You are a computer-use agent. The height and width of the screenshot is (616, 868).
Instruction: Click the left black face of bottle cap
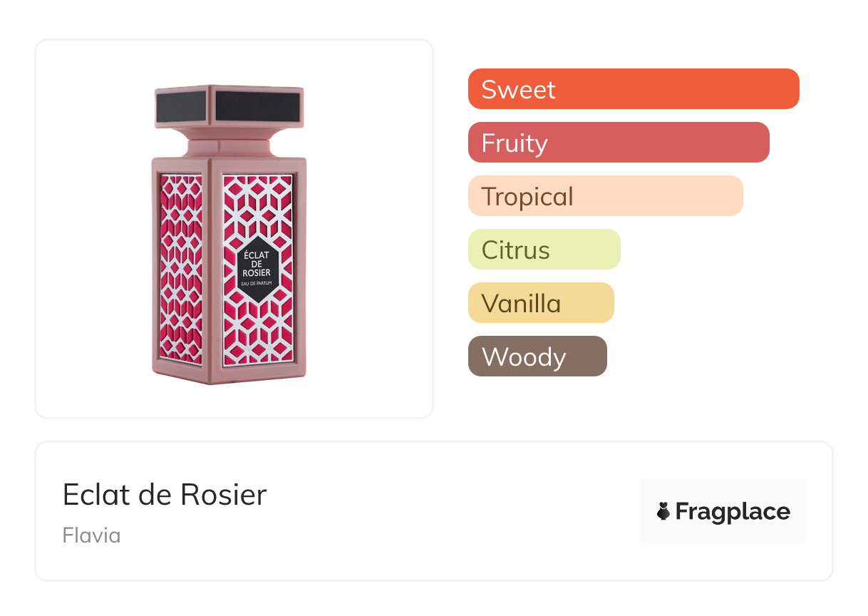click(x=181, y=107)
